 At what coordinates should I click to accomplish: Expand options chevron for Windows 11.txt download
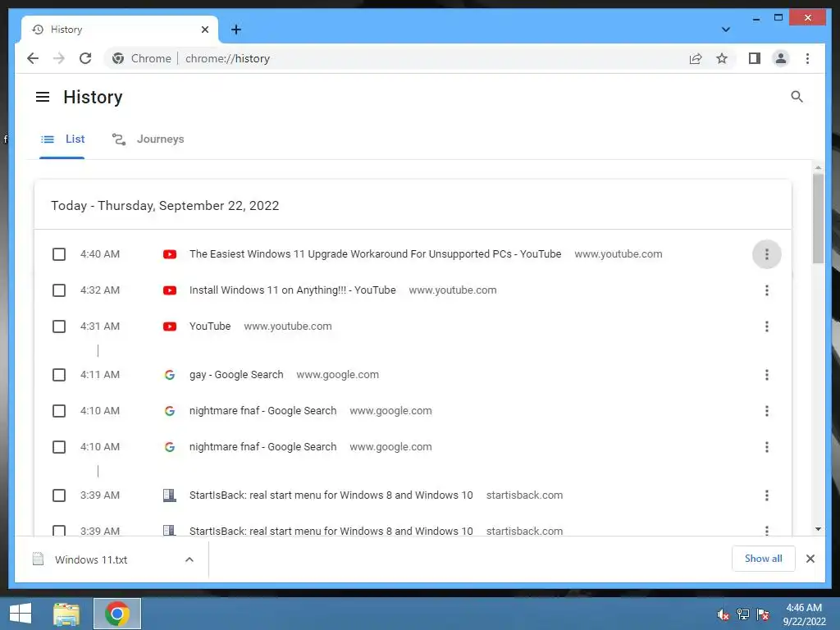(x=189, y=559)
